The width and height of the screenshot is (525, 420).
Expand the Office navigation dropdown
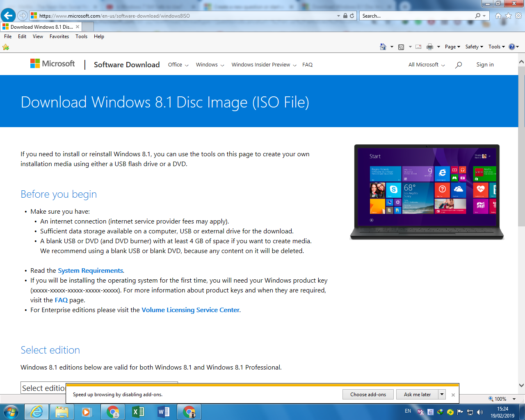tap(178, 65)
